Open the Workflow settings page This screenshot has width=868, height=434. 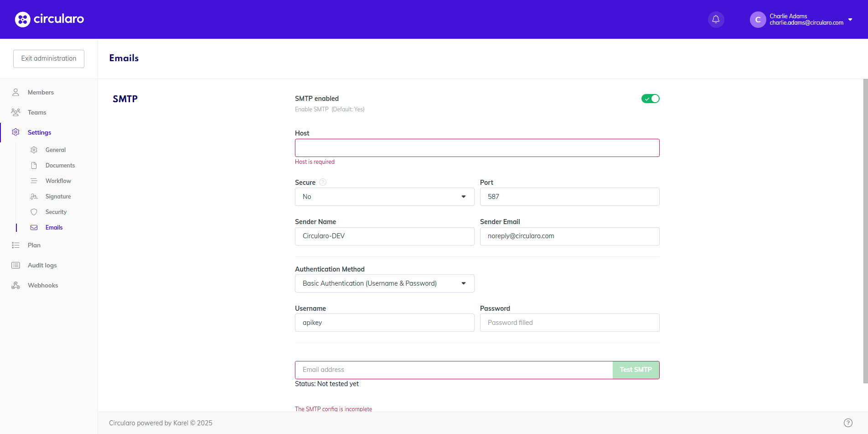(x=58, y=181)
